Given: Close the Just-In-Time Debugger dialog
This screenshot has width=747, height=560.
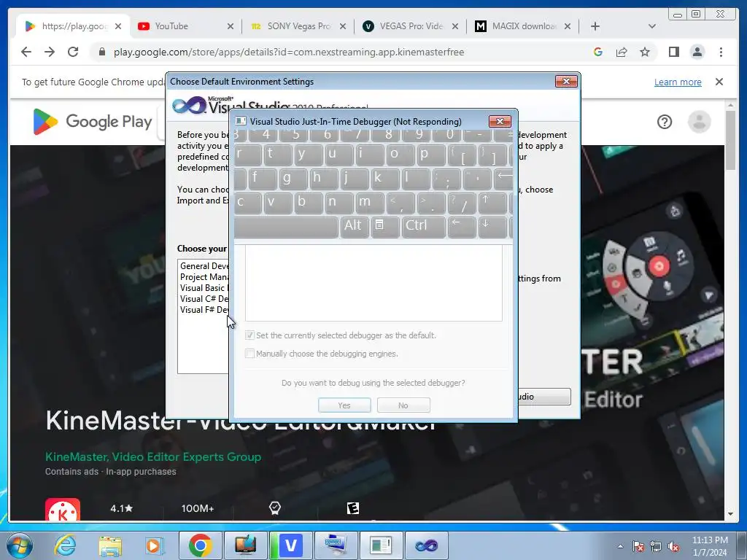Looking at the screenshot, I should [500, 122].
